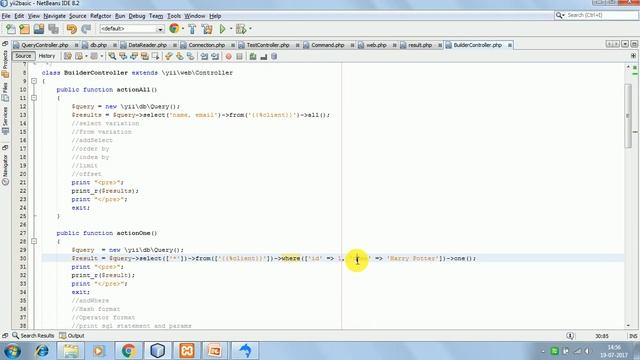
Task: Click the Redo arrow icon
Action: coord(86,29)
